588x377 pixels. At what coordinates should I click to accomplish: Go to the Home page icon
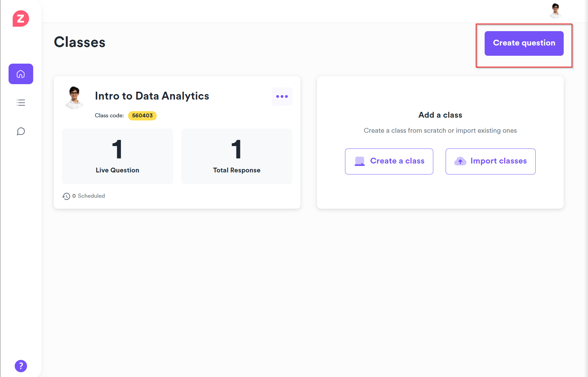(21, 74)
